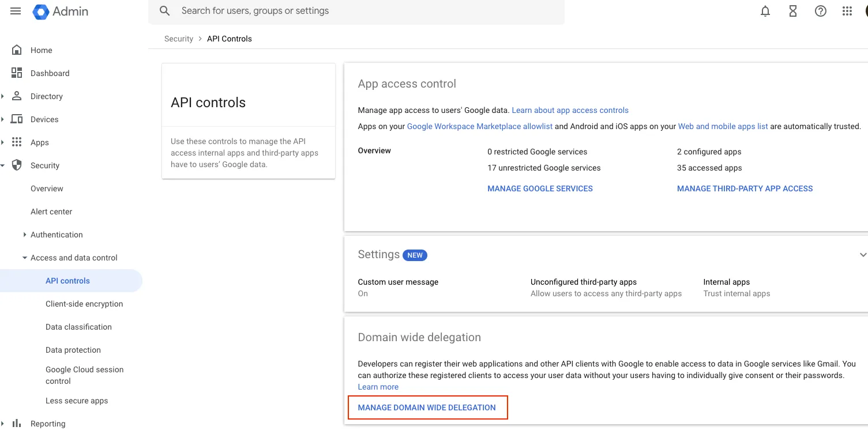
Task: Click the Apps grid icon in sidebar
Action: [x=17, y=142]
